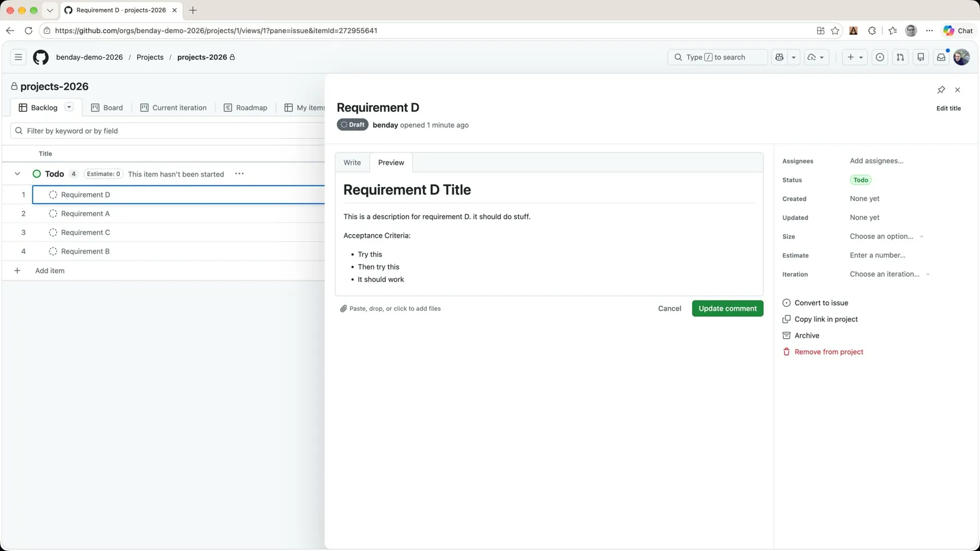Click the plus icon to add item
This screenshot has height=551, width=980.
point(17,271)
